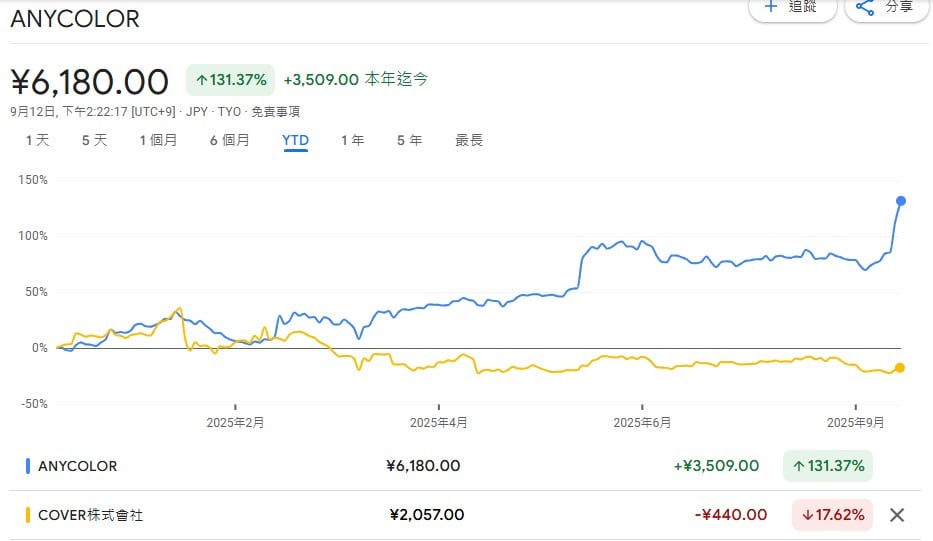Viewport: 933px width, 541px height.
Task: Remove COVER株式會社 comparison with X
Action: (x=897, y=515)
